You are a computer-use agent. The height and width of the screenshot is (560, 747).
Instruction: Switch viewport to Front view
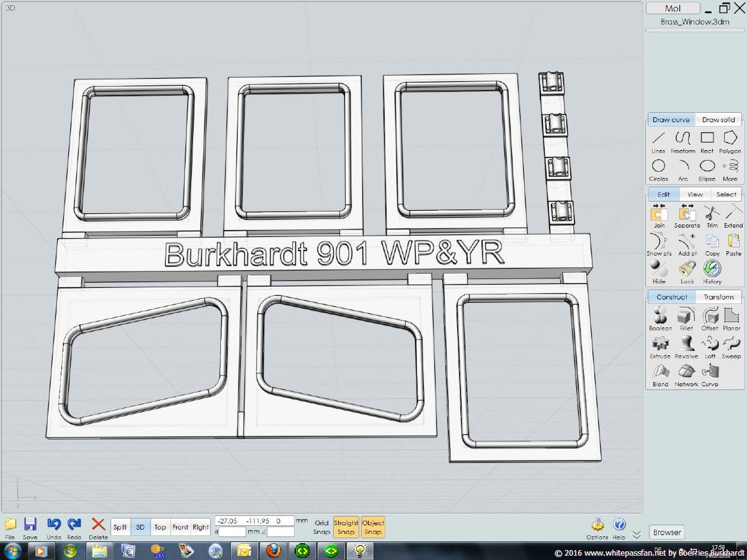click(181, 527)
